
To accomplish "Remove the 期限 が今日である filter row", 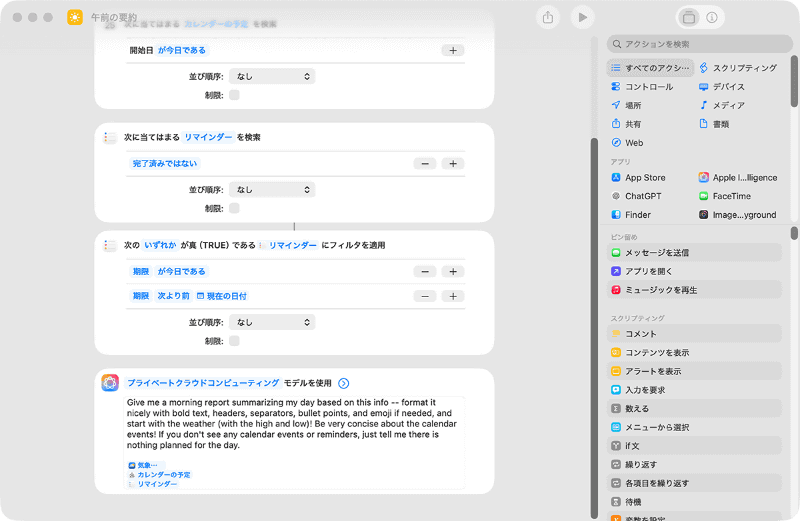I will click(x=424, y=271).
